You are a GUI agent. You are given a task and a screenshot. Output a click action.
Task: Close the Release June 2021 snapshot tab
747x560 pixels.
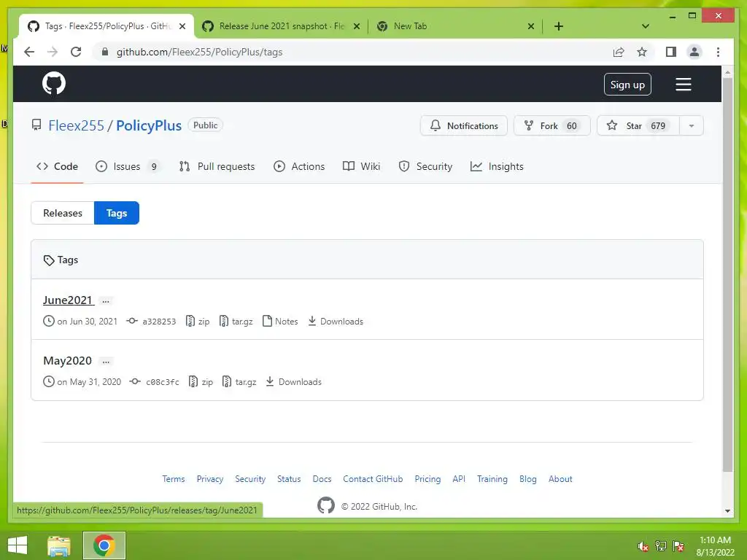pos(356,26)
